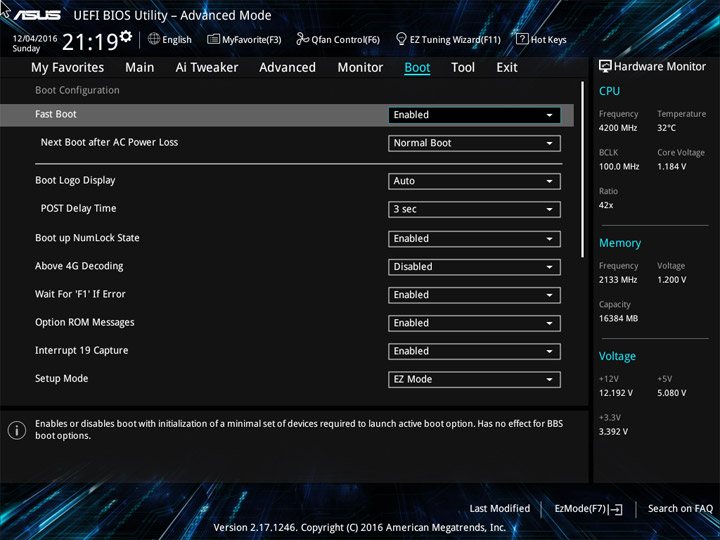Select the Setup Mode label
Screen dimensions: 720x540
(62, 378)
